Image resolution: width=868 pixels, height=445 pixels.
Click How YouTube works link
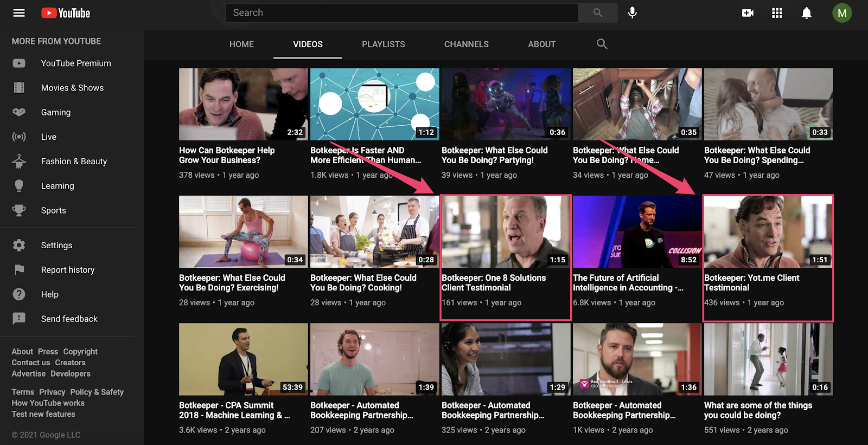click(x=48, y=403)
